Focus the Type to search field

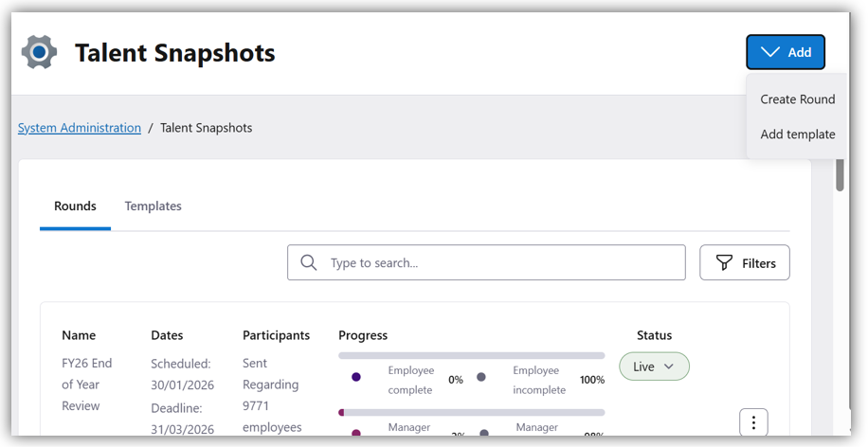coord(502,263)
